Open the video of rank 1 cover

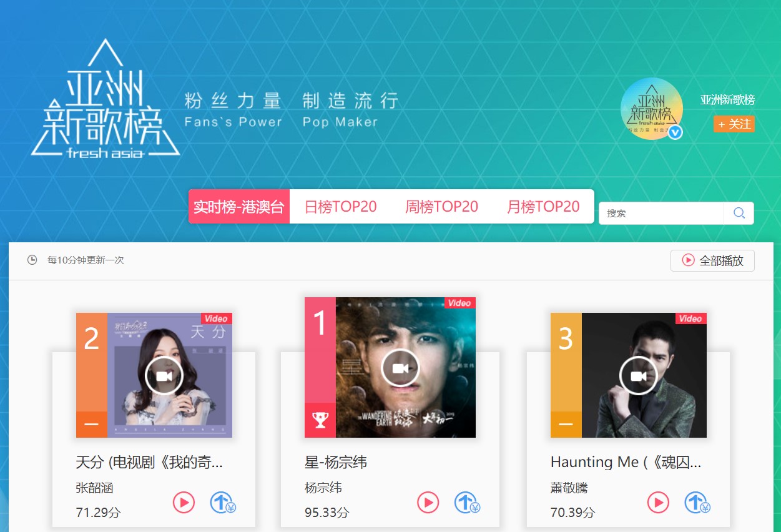pos(400,368)
